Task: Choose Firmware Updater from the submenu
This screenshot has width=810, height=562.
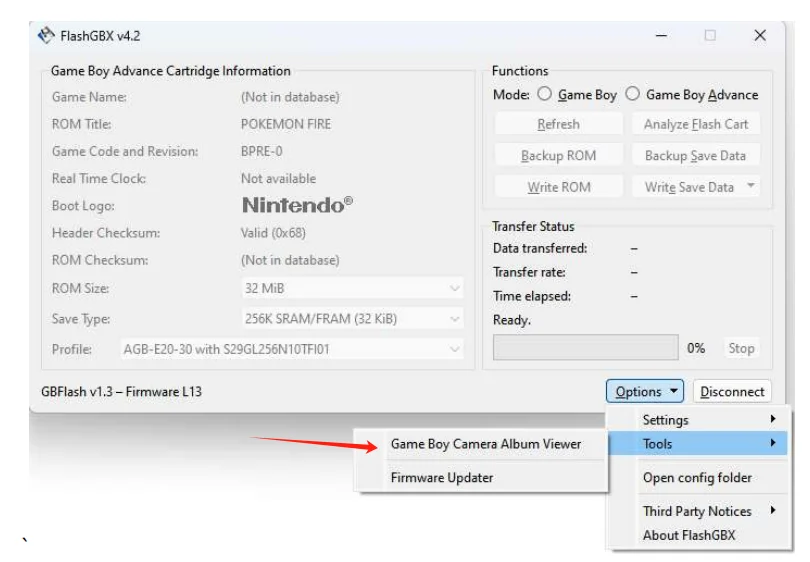Action: [441, 478]
